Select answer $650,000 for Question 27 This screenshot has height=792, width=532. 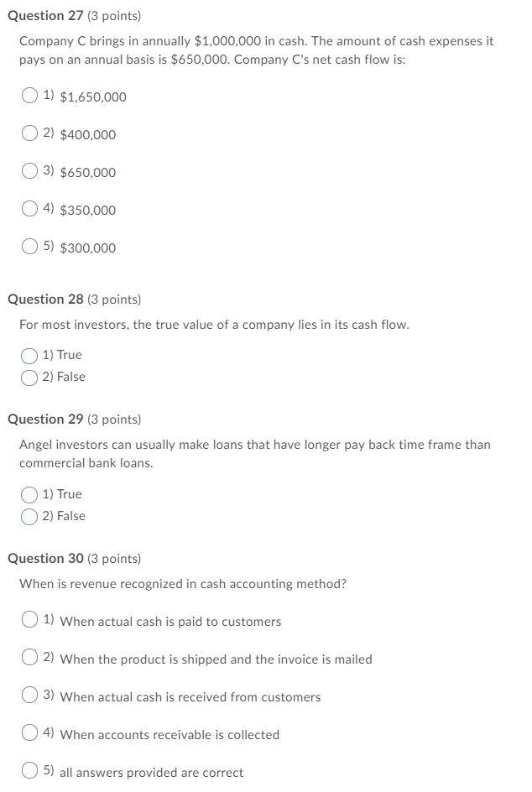pyautogui.click(x=28, y=172)
